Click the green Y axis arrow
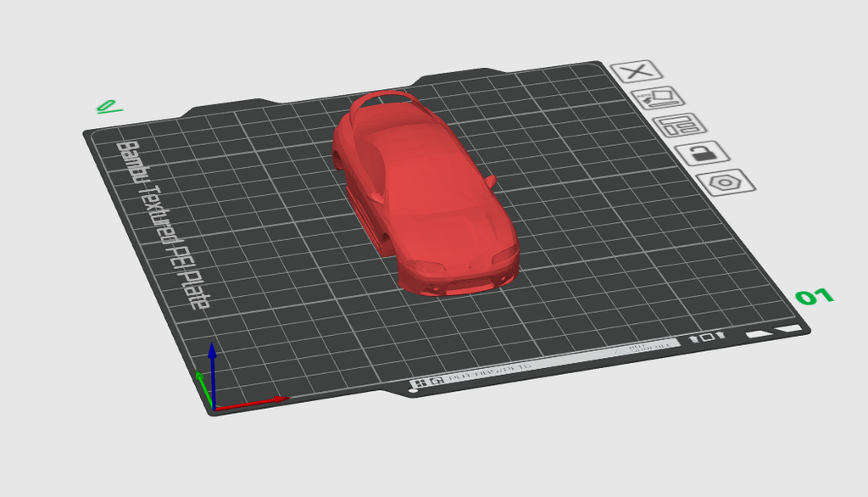 pos(203,388)
